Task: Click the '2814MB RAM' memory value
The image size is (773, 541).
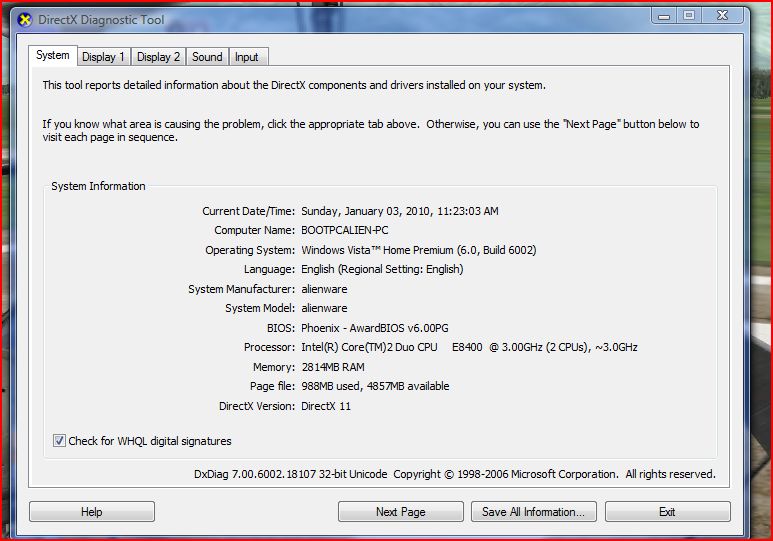Action: tap(333, 367)
